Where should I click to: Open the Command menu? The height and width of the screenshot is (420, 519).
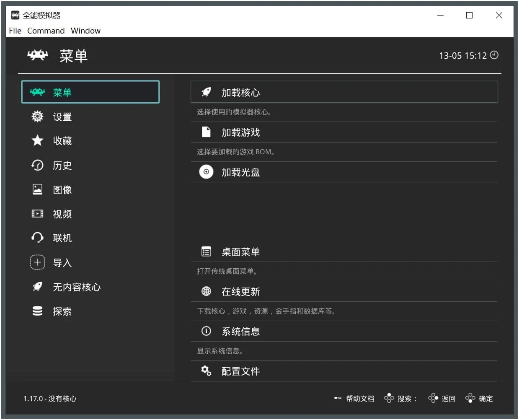point(46,31)
